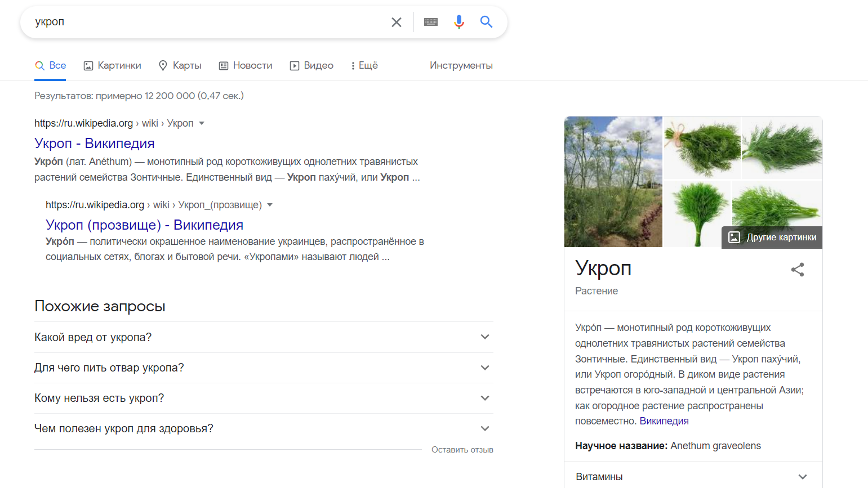Click the Научное название: Anethum graveolens line
The width and height of the screenshot is (868, 488).
click(668, 446)
